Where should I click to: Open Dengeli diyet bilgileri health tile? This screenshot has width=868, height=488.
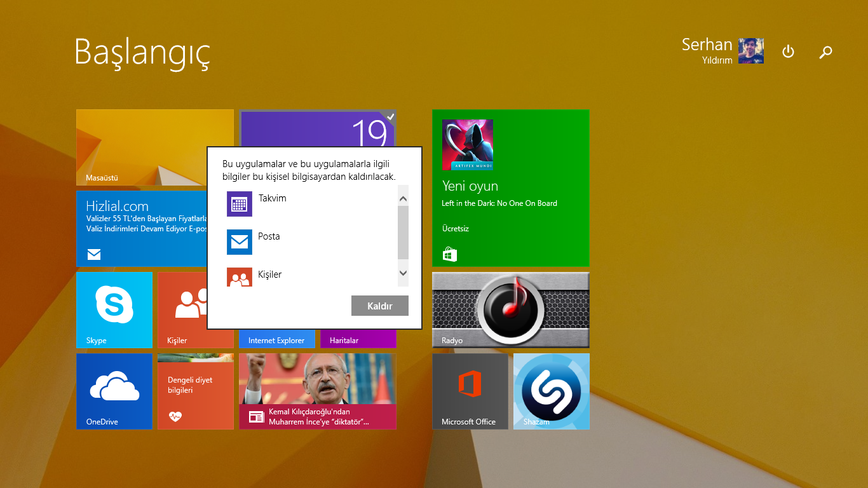[196, 391]
